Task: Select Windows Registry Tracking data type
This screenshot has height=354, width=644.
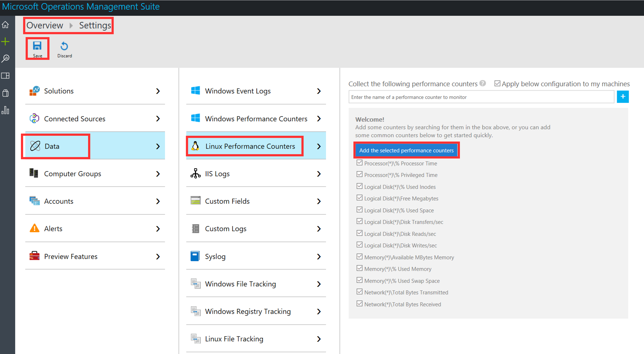Action: [x=256, y=311]
